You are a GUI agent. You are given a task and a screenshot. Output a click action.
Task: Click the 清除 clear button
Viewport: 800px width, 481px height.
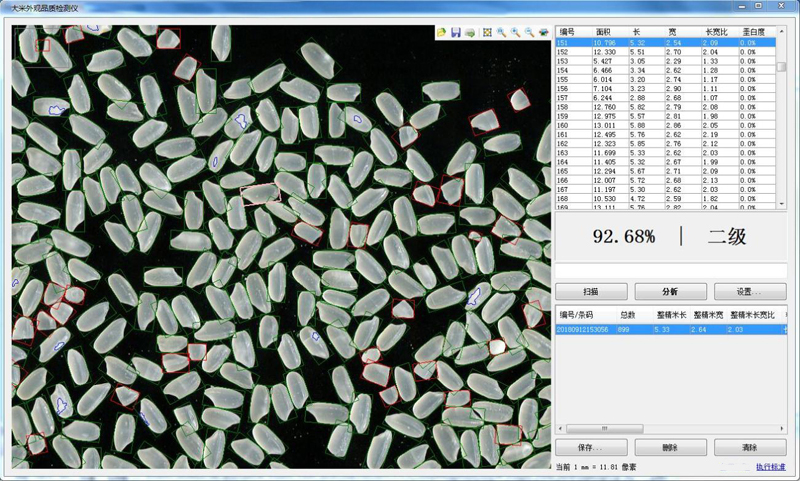pos(749,447)
